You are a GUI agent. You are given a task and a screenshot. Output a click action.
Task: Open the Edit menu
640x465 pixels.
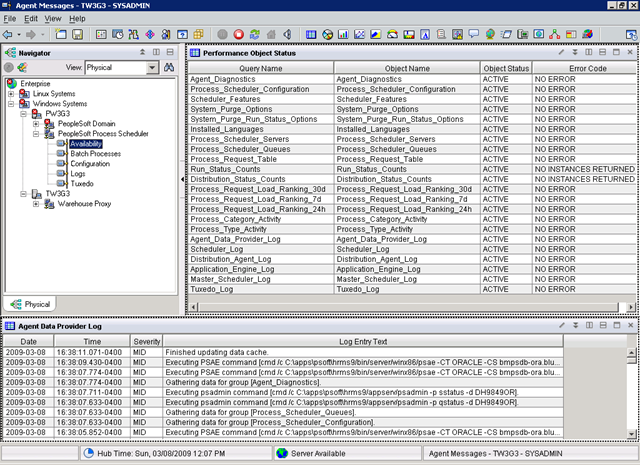(x=31, y=19)
